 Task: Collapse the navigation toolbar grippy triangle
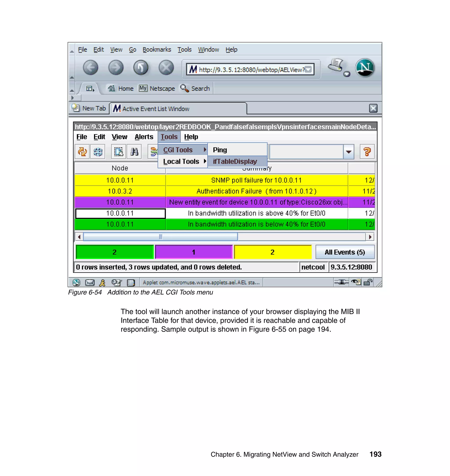click(x=72, y=78)
